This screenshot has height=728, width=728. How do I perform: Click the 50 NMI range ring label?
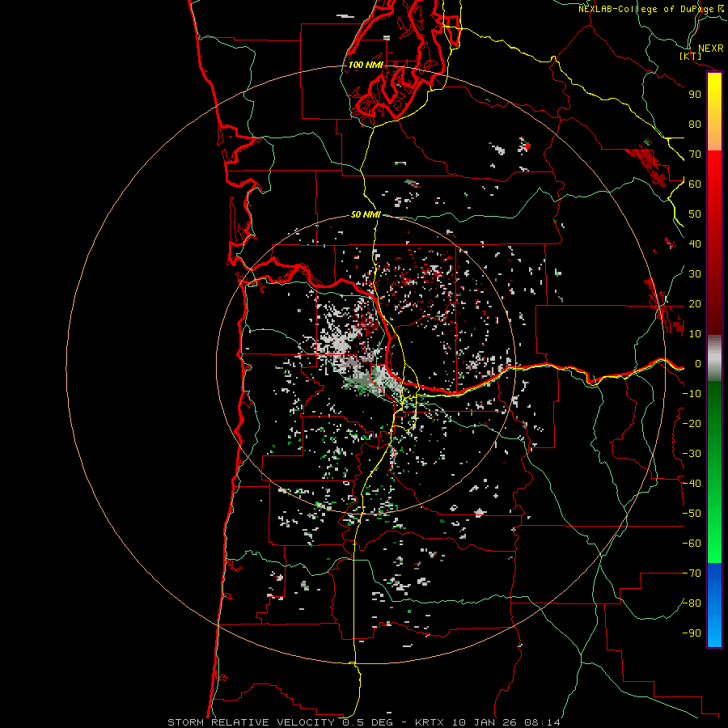[366, 214]
